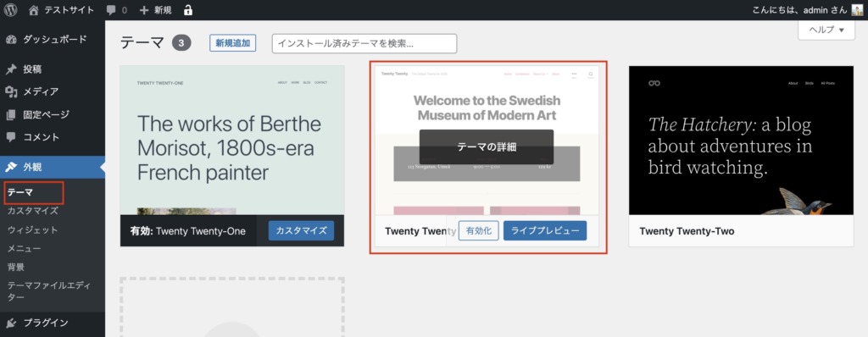Click テーマの詳細 overlay on Twenty Twenty
This screenshot has width=868, height=337.
pos(487,147)
